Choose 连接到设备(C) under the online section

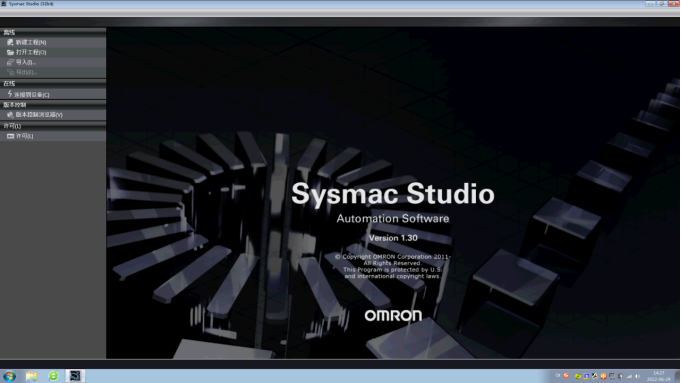coord(32,94)
